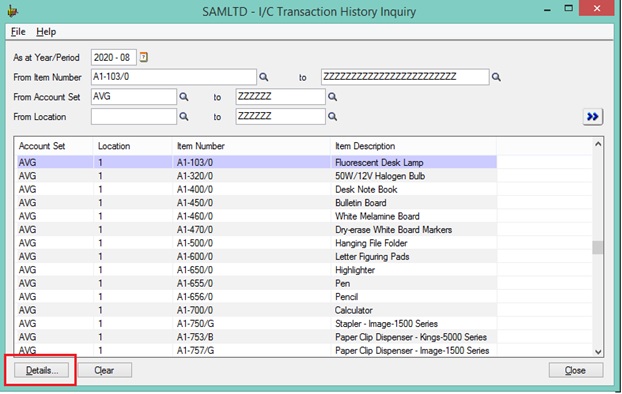Click the As at Year/Period field

point(114,58)
